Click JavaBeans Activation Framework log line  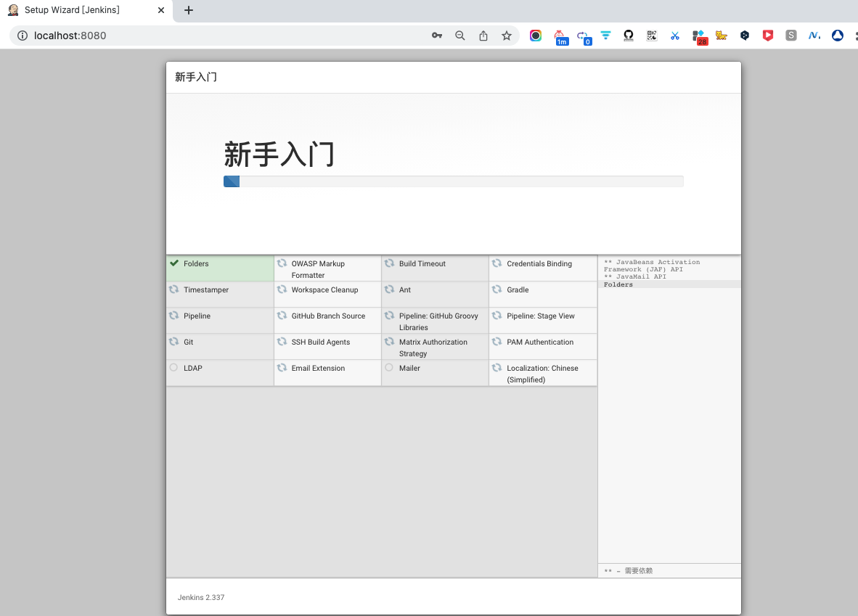click(x=652, y=266)
